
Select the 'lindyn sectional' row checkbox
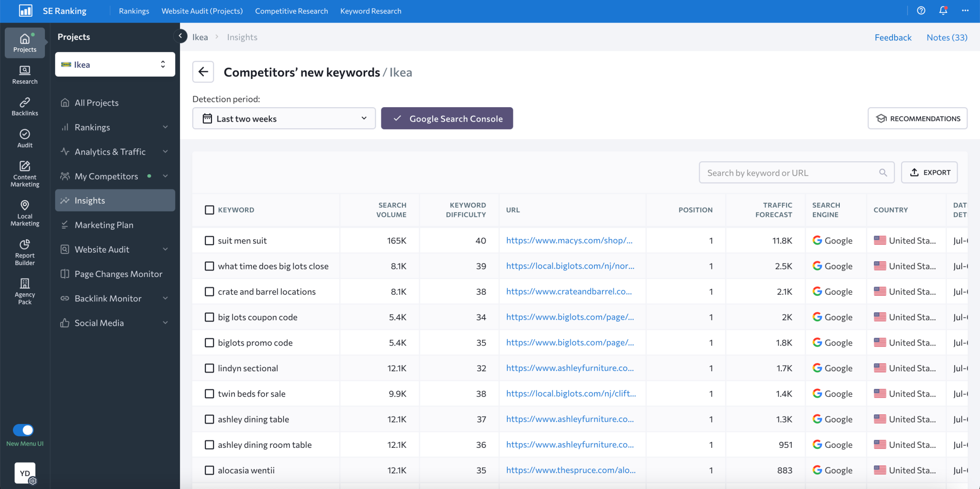[x=209, y=368]
